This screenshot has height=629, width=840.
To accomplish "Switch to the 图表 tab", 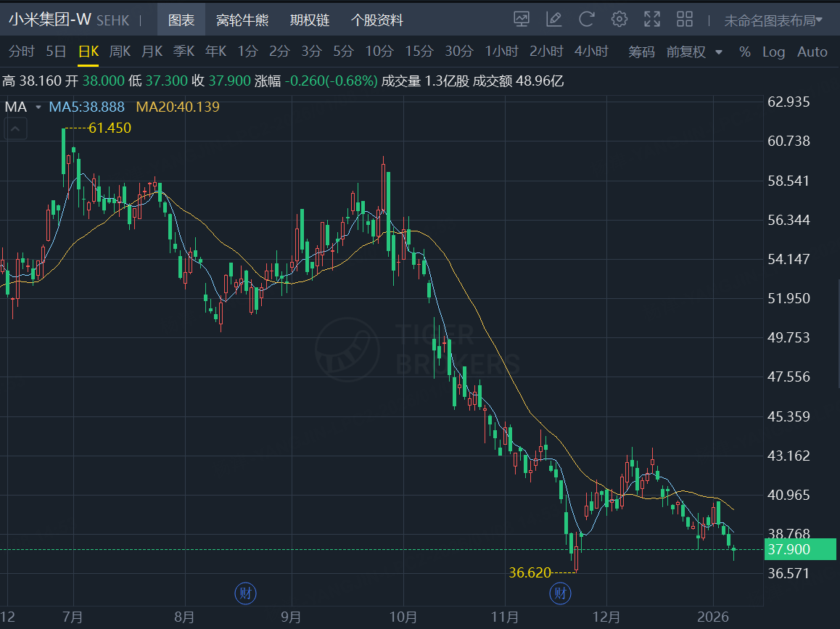I will [x=181, y=20].
